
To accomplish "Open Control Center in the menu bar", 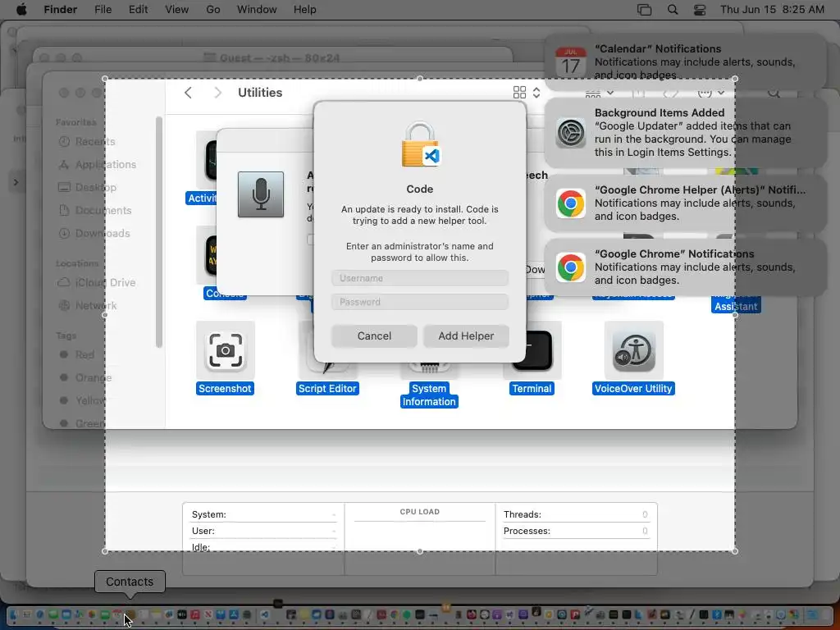I will point(700,10).
